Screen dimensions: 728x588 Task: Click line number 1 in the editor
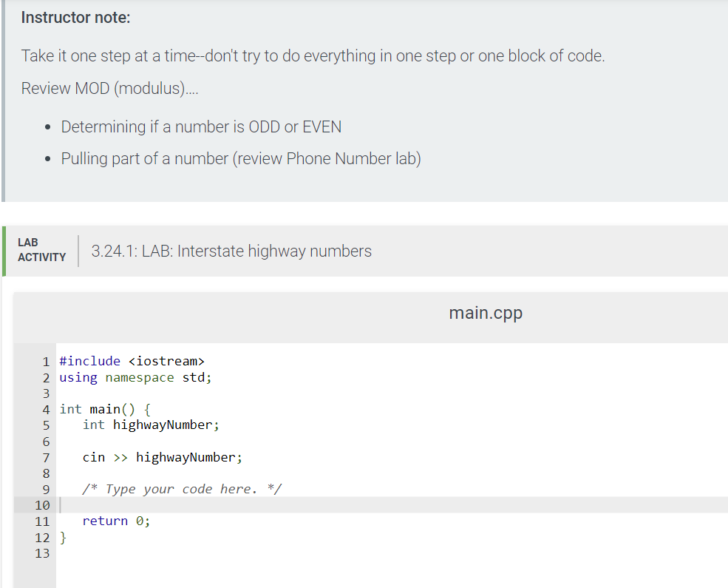click(45, 361)
